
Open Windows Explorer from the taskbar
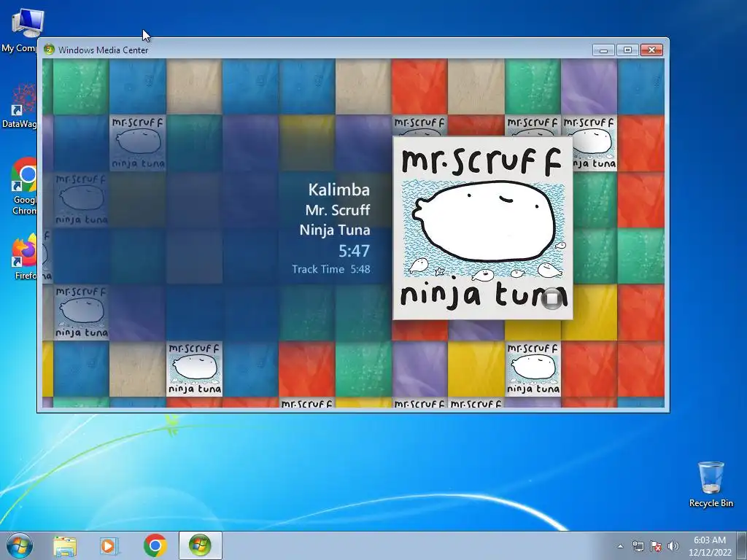(x=65, y=546)
